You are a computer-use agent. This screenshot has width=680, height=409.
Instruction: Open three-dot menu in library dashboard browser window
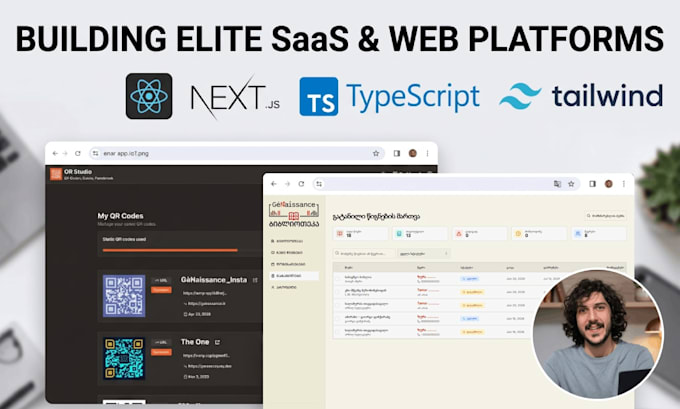tap(624, 184)
